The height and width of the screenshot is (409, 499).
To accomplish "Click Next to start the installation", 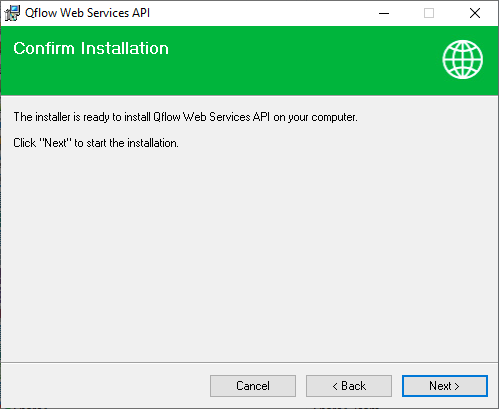I will 445,386.
